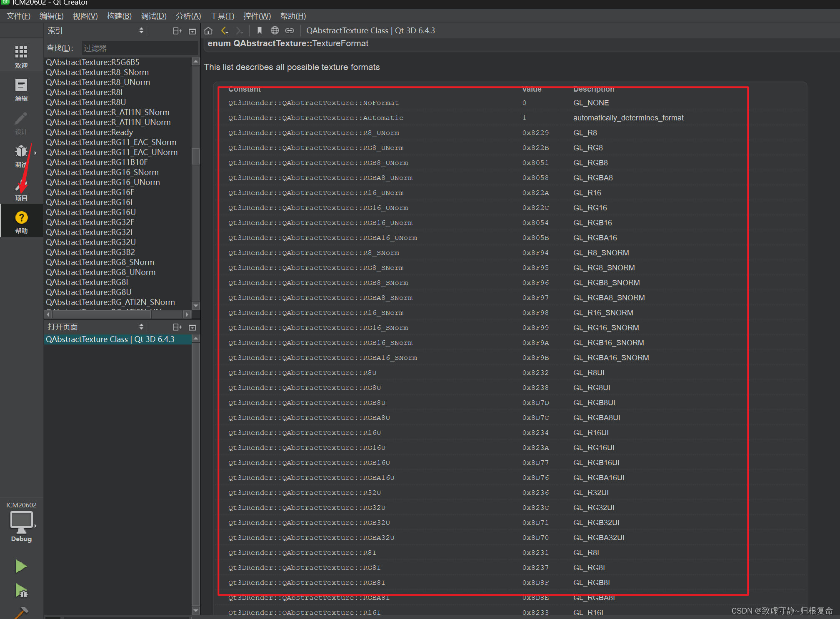Select QAbstractTexture::RG16F index entry
This screenshot has width=840, height=619.
(x=90, y=192)
